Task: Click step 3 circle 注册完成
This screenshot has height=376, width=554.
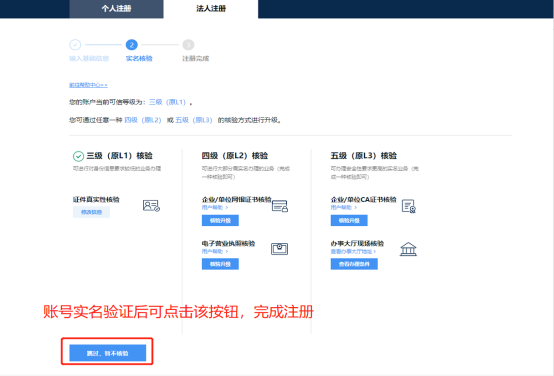Action: [188, 45]
